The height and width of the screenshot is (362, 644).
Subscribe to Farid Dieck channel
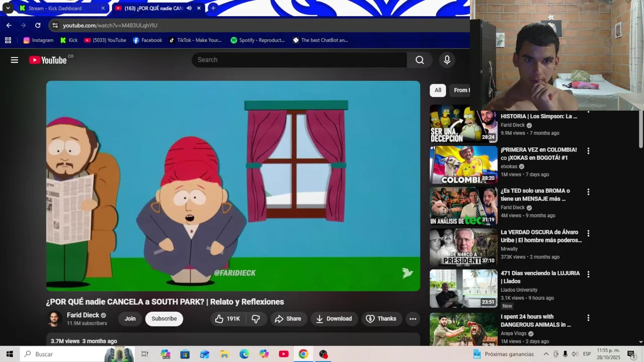(164, 319)
